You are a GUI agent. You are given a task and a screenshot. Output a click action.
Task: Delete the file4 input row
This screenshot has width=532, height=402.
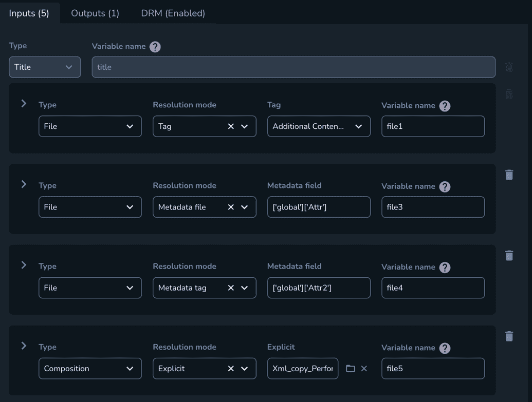click(509, 255)
